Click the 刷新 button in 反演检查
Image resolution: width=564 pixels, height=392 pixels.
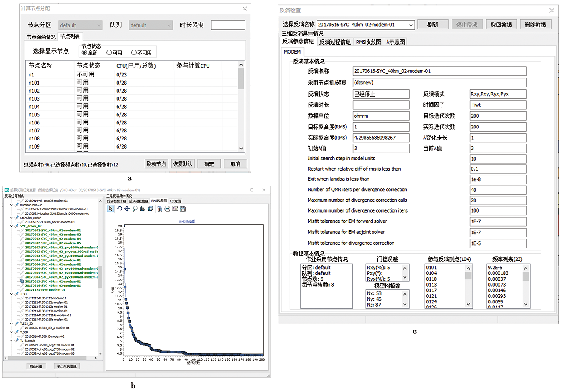pyautogui.click(x=433, y=25)
